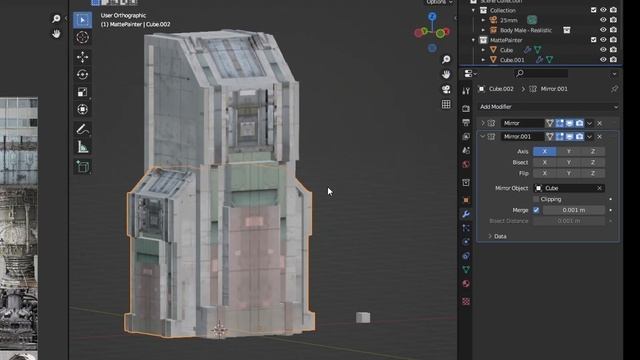Screen dimensions: 640x360
Task: Choose the Annotate pencil tool
Action: click(82, 129)
